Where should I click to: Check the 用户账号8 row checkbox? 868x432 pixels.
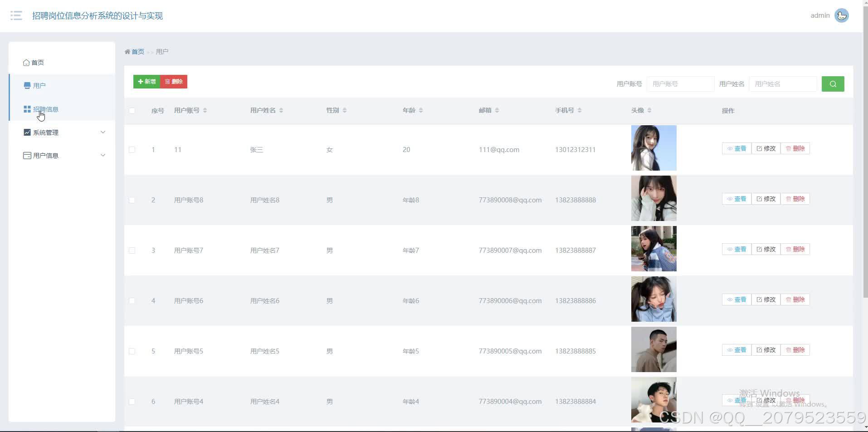132,200
